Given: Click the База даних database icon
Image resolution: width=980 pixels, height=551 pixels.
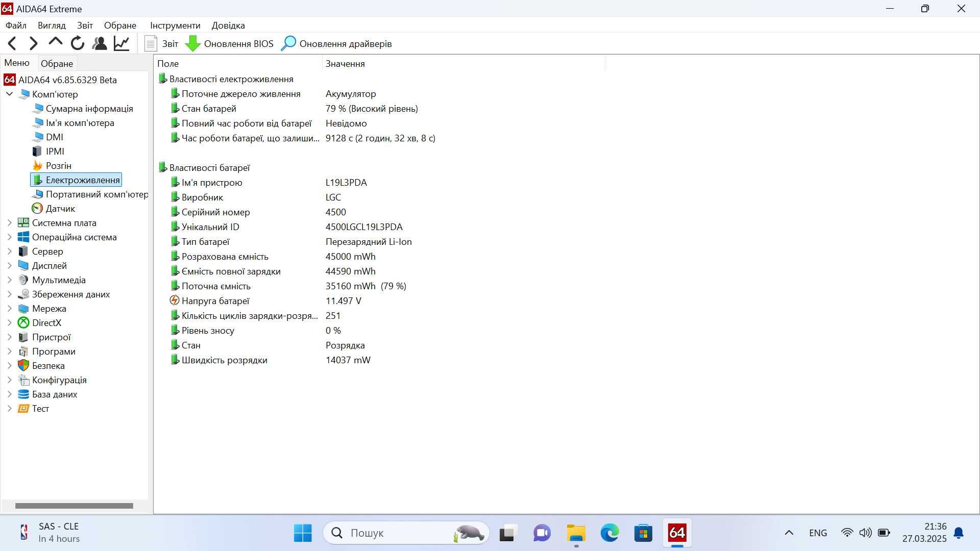Looking at the screenshot, I should (23, 394).
